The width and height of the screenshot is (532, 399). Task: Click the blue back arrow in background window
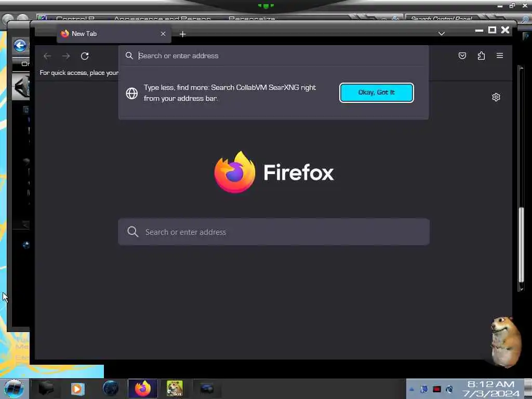pyautogui.click(x=20, y=45)
